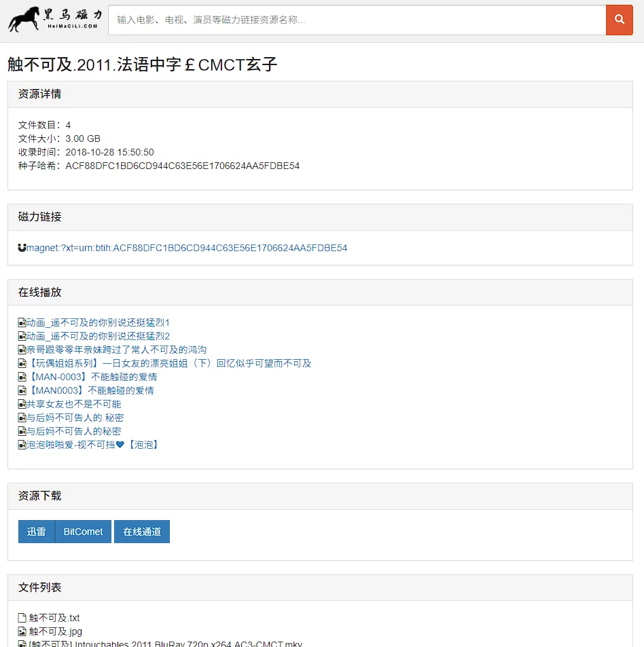
Task: Click the page title 触不可及.2011.法语中字
Action: click(x=143, y=64)
